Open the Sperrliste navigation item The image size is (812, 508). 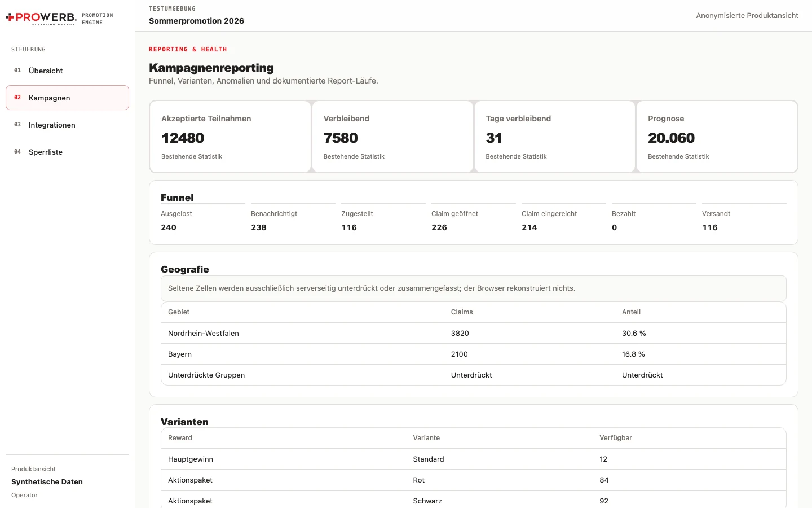[x=67, y=152]
